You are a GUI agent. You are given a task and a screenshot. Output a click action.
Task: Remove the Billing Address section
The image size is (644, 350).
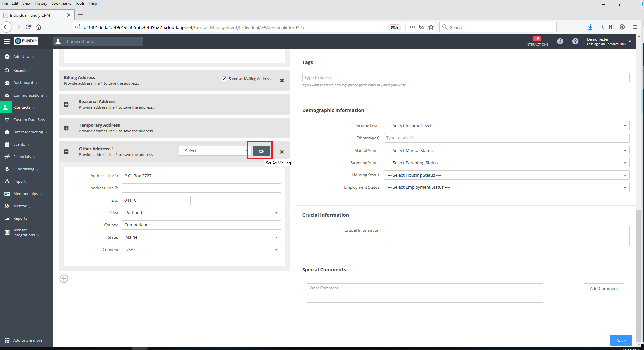tap(282, 81)
